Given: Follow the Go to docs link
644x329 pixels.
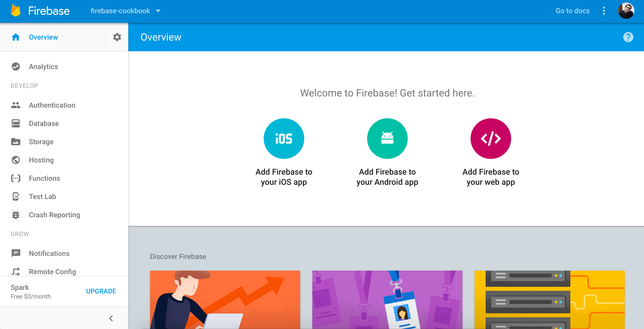Looking at the screenshot, I should 573,11.
